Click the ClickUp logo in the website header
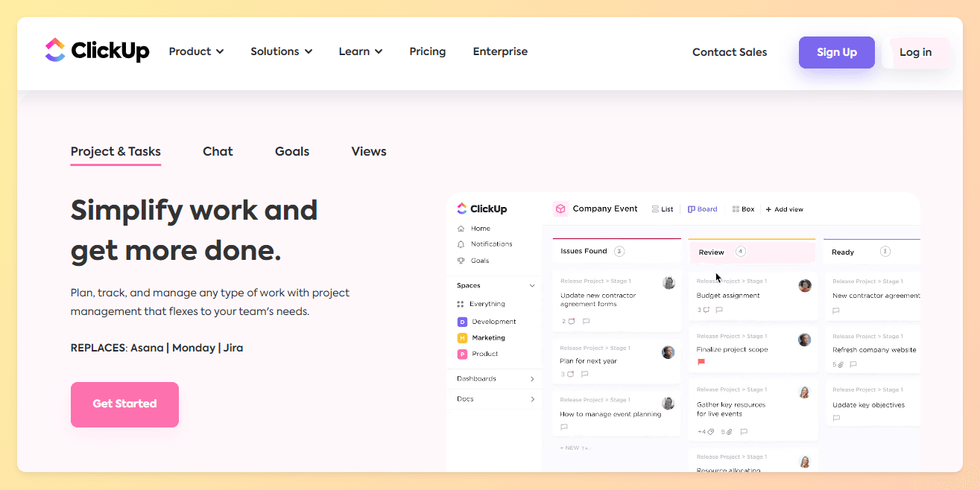The height and width of the screenshot is (490, 980). 97,51
